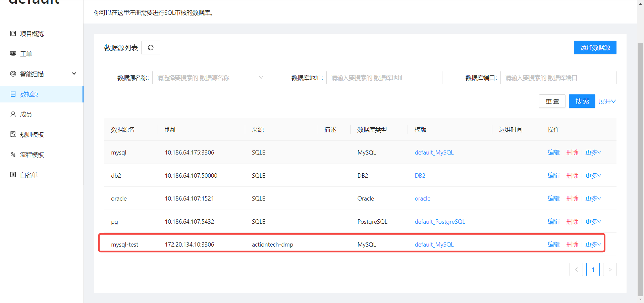The height and width of the screenshot is (303, 644).
Task: Click the refresh icon beside 数据源列表
Action: click(151, 47)
